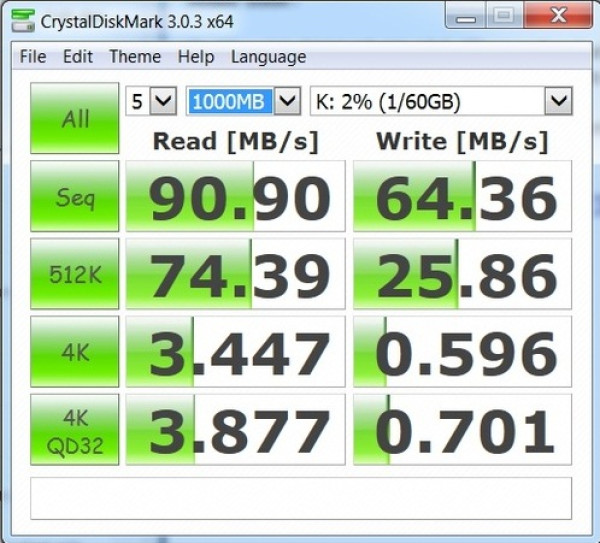600x543 pixels.
Task: Open the Theme menu
Action: click(135, 57)
